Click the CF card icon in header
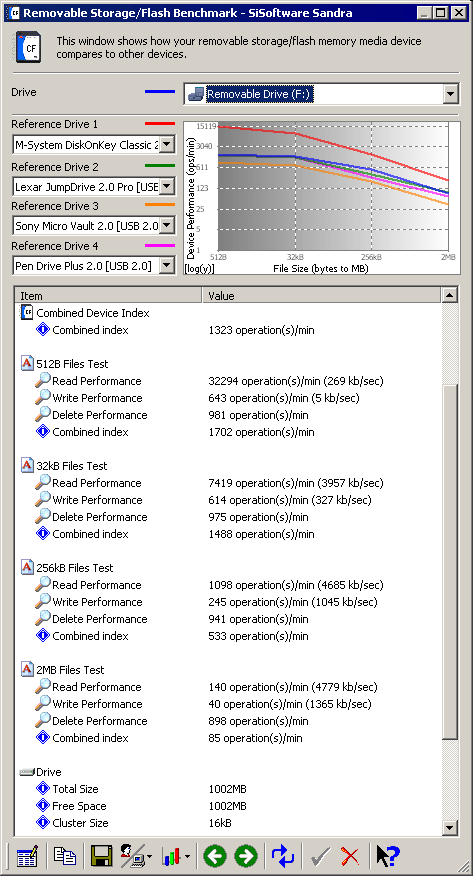473x876 pixels. tap(25, 47)
